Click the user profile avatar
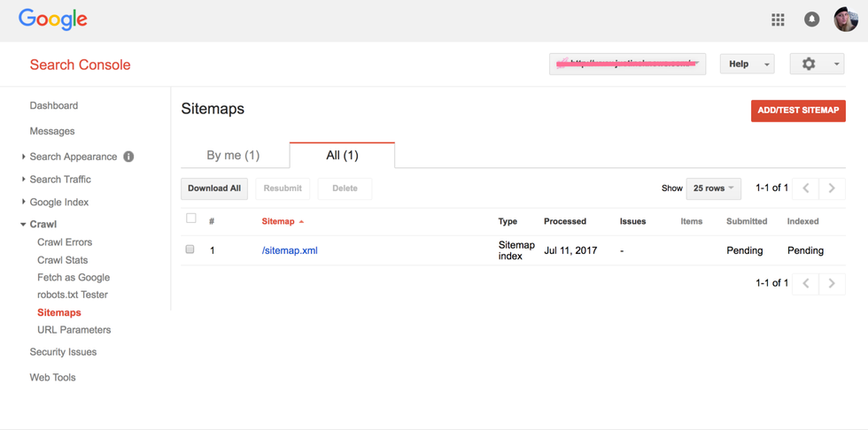Screen dimensions: 868x430 tap(846, 19)
